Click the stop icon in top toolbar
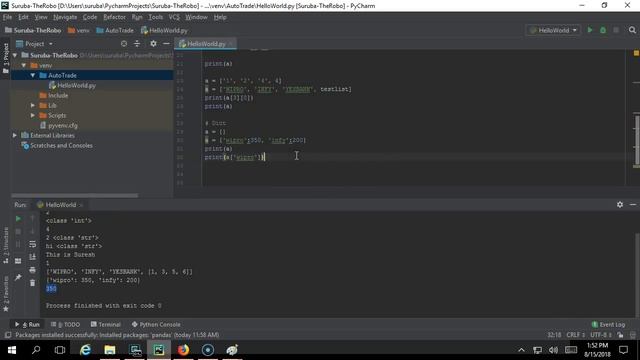The height and width of the screenshot is (360, 640). click(616, 30)
